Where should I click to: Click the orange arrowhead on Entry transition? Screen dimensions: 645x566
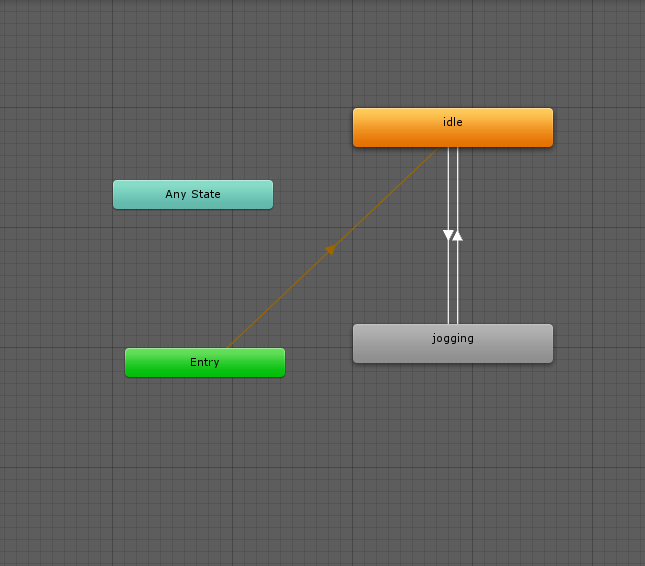pyautogui.click(x=331, y=249)
